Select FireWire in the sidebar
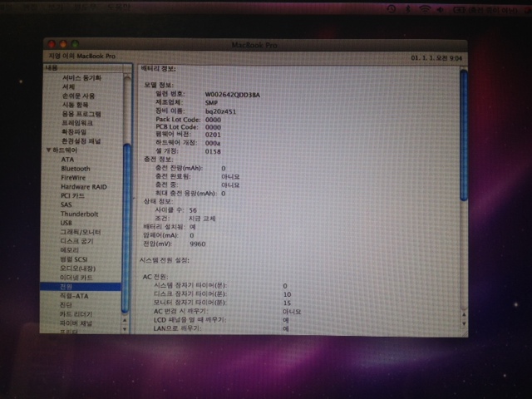This screenshot has width=532, height=399. coord(73,177)
